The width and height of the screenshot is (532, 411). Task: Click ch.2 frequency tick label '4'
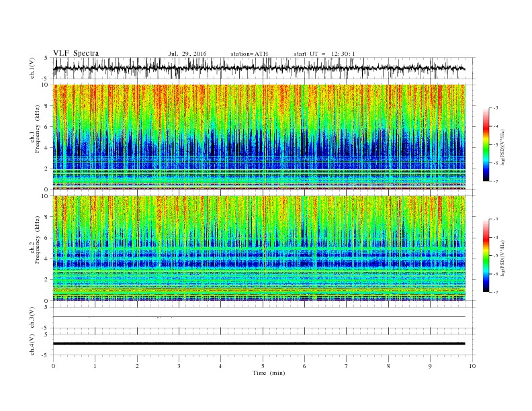pyautogui.click(x=47, y=259)
